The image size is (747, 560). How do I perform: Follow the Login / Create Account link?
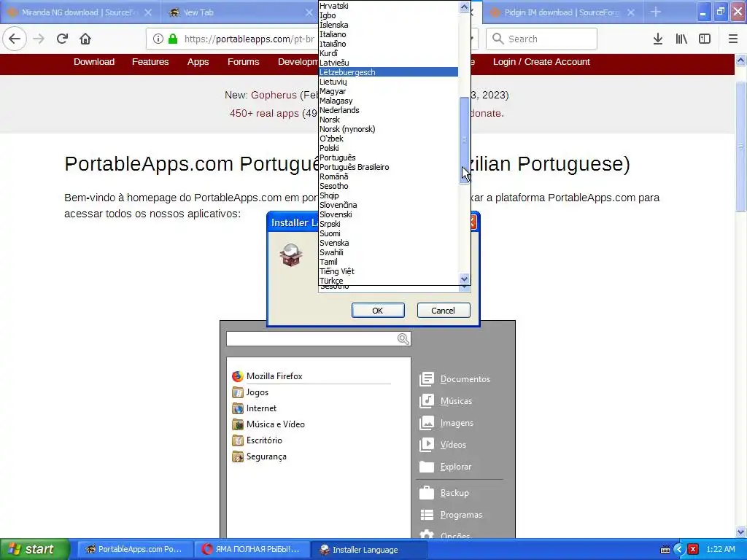541,62
